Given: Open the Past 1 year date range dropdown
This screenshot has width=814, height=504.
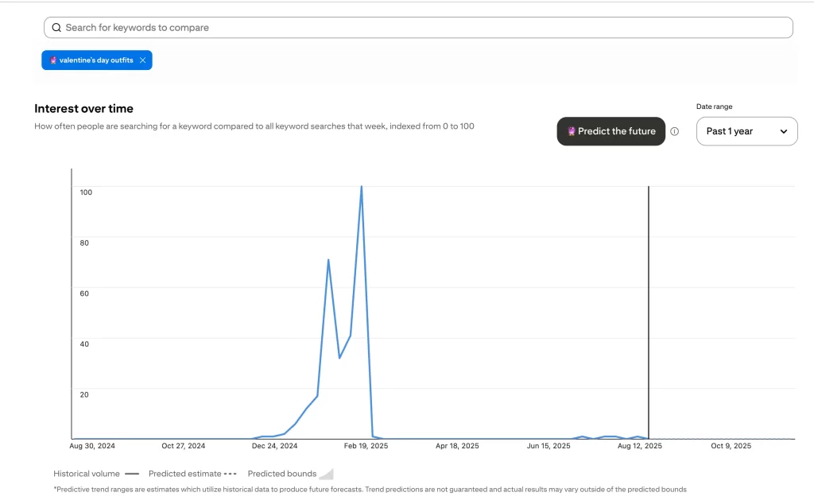Looking at the screenshot, I should (x=746, y=131).
